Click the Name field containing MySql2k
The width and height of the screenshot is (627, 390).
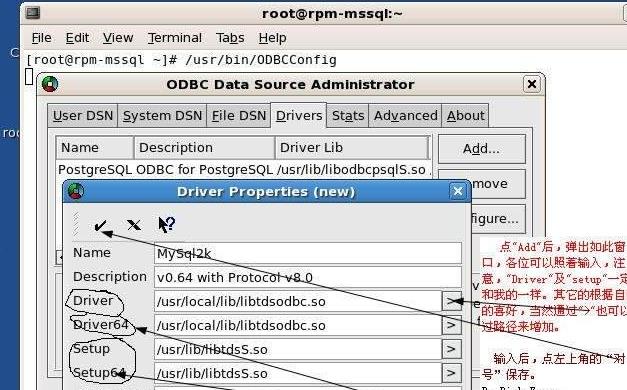click(x=308, y=253)
